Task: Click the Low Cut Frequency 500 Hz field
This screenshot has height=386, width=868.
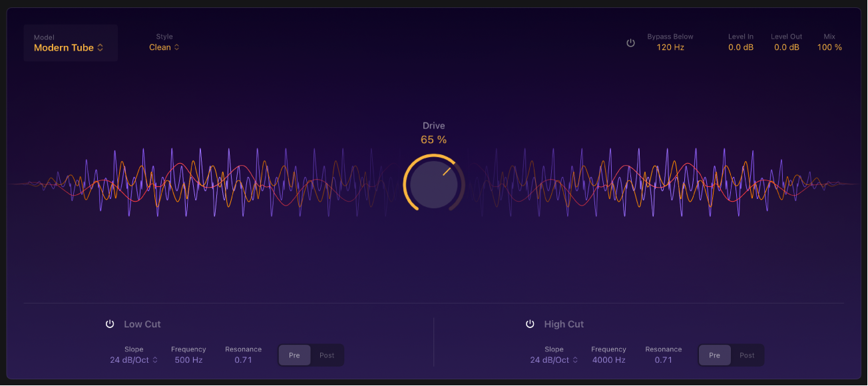Action: pyautogui.click(x=188, y=360)
